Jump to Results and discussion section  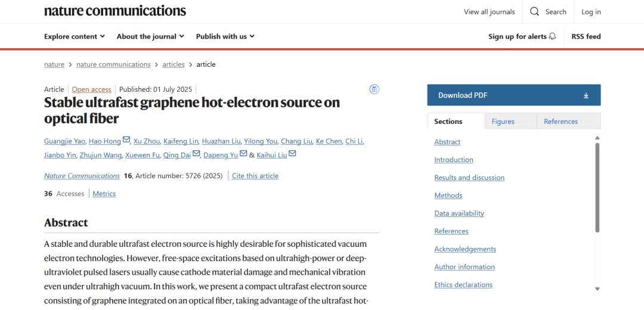pyautogui.click(x=469, y=178)
